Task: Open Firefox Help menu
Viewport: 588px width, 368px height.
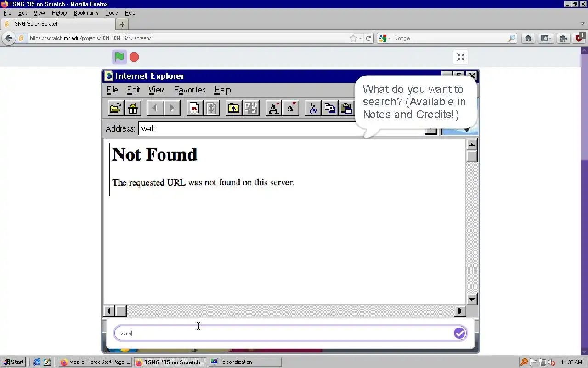Action: coord(130,13)
